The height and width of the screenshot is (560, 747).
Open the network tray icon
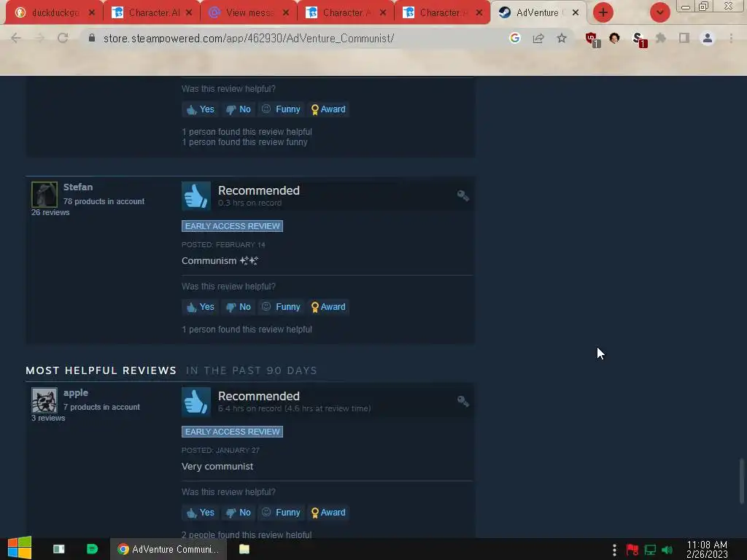point(650,550)
